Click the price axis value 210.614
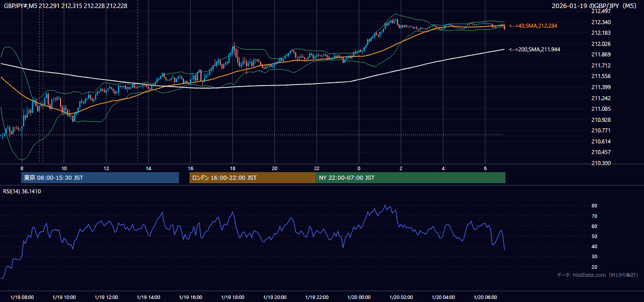The image size is (644, 302). click(601, 141)
